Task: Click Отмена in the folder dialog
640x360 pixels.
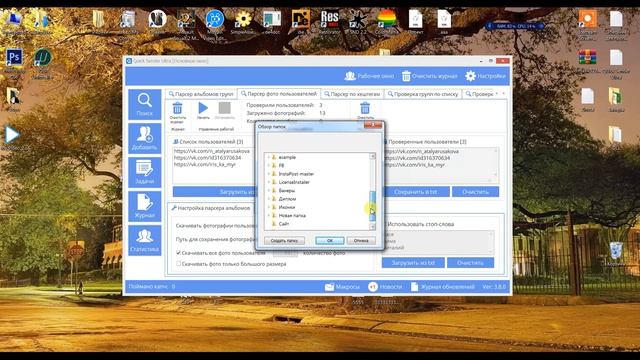Action: click(x=361, y=241)
